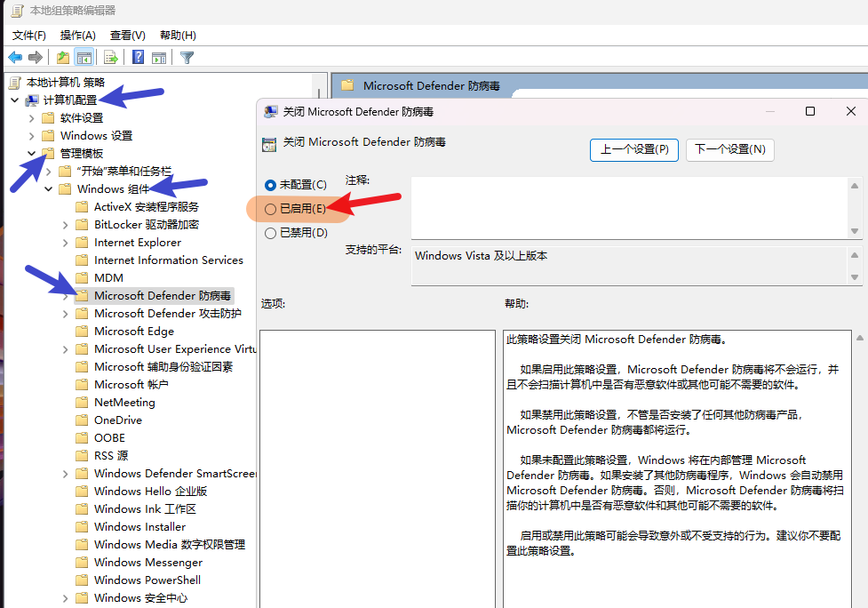Click the Export list toolbar icon
868x608 pixels.
pos(111,58)
